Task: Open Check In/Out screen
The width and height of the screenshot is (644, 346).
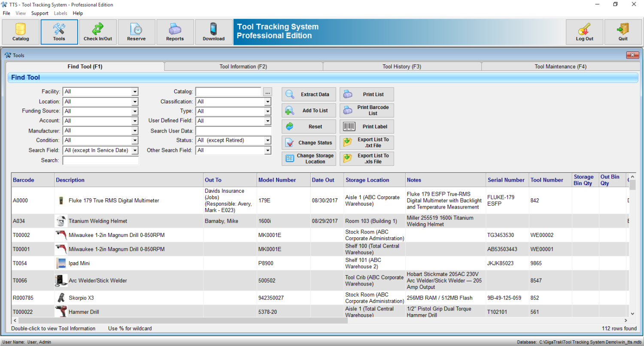Action: pos(98,32)
